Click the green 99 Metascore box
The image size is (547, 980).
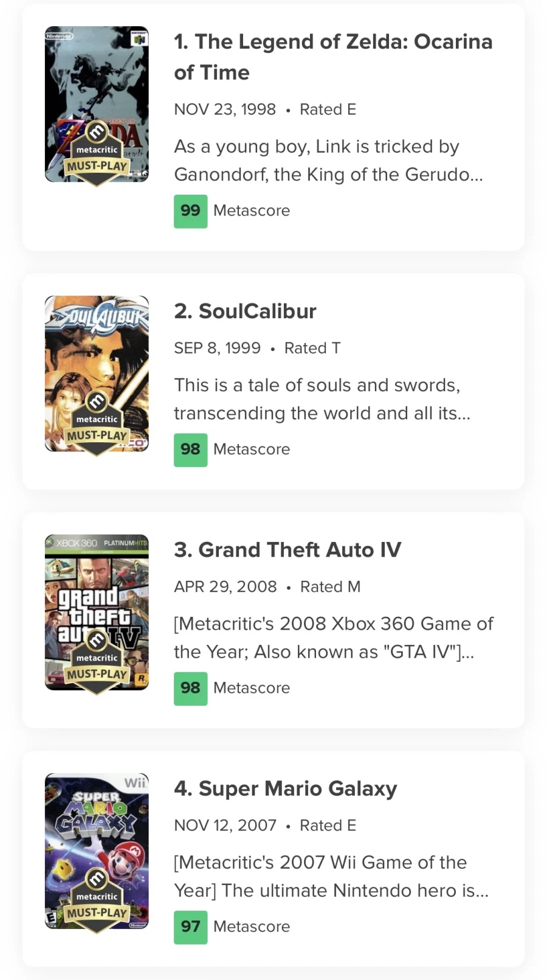point(190,211)
